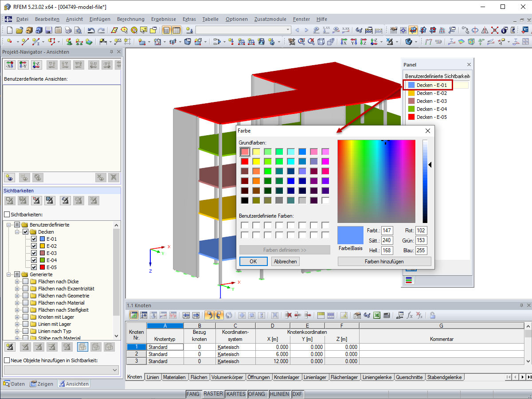The image size is (532, 399).
Task: Select Decken - E-03 in the Panel list
Action: [432, 101]
